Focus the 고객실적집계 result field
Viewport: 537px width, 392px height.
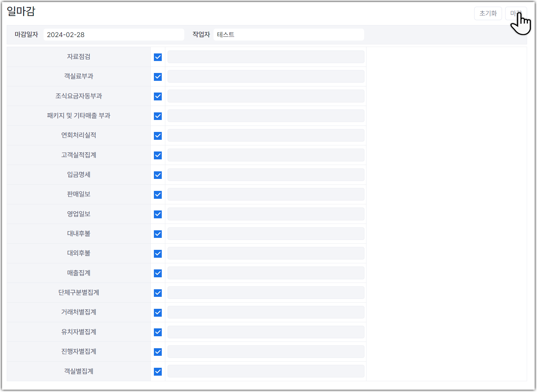(x=266, y=155)
